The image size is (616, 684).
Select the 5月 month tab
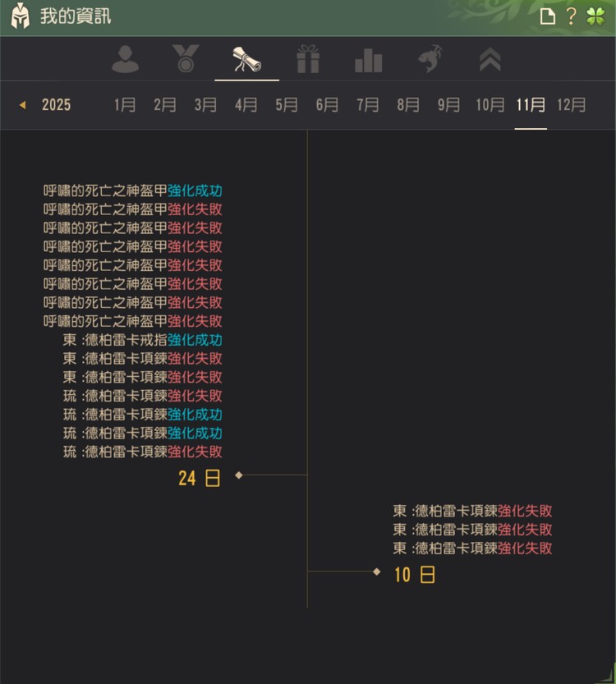point(287,105)
